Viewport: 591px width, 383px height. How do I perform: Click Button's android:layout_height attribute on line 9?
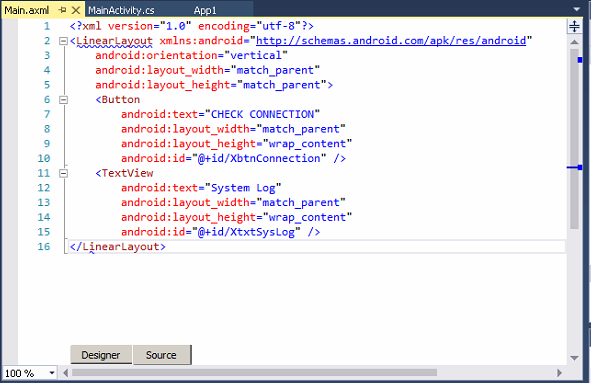click(189, 144)
